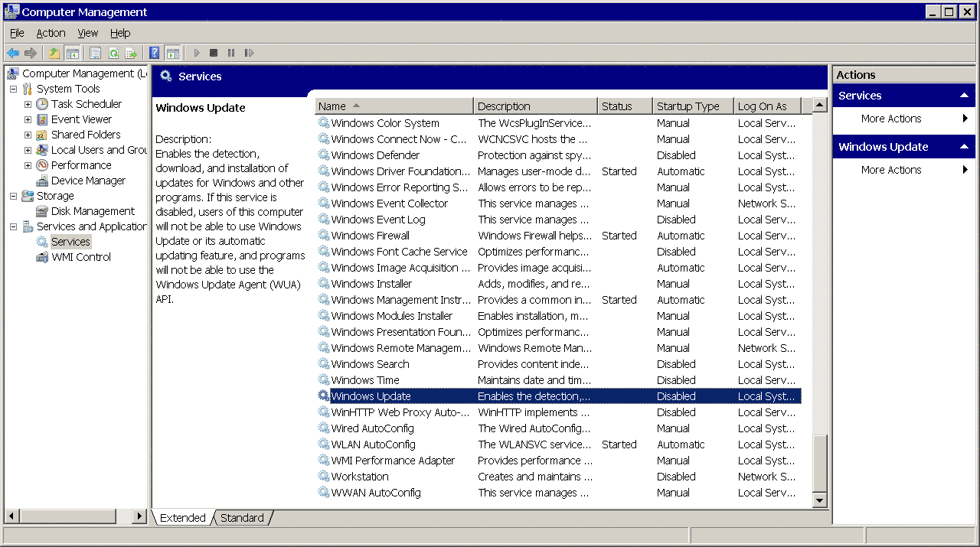Collapse Services and Applications tree node

click(x=13, y=226)
